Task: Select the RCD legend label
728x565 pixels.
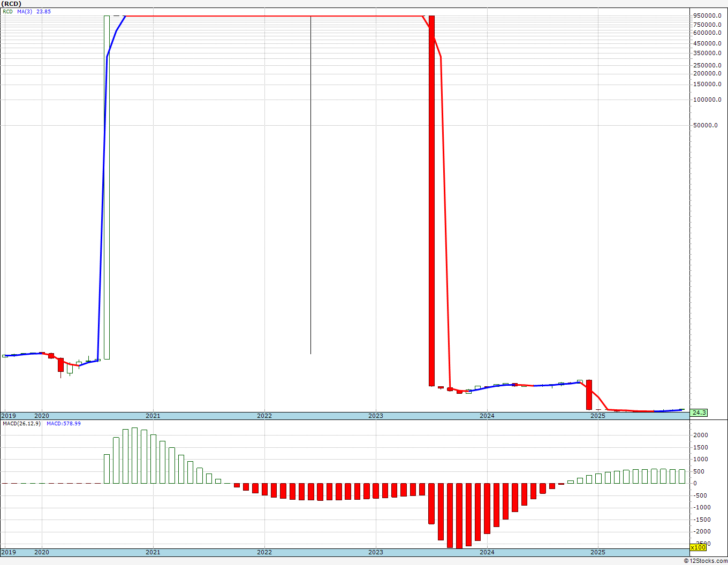Action: pyautogui.click(x=7, y=11)
